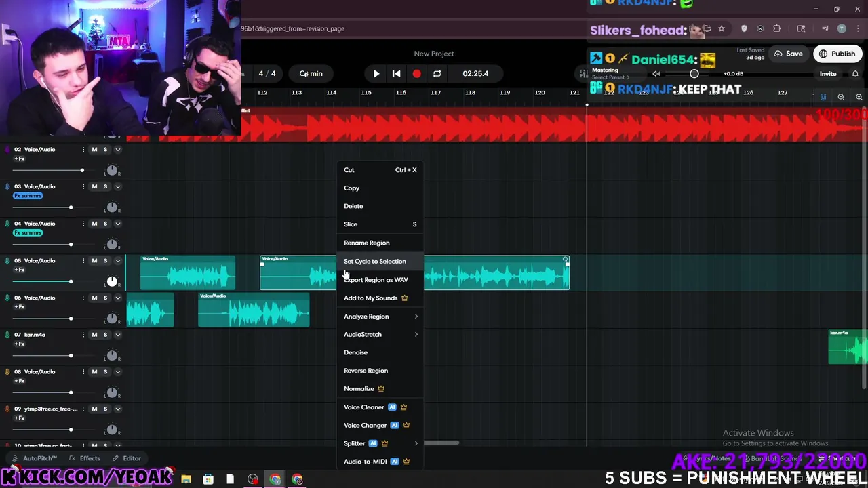Select Slice in the context menu

[380, 224]
